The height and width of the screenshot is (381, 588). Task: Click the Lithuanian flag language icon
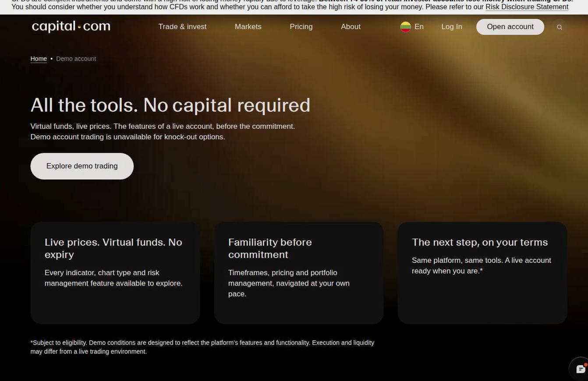[405, 27]
